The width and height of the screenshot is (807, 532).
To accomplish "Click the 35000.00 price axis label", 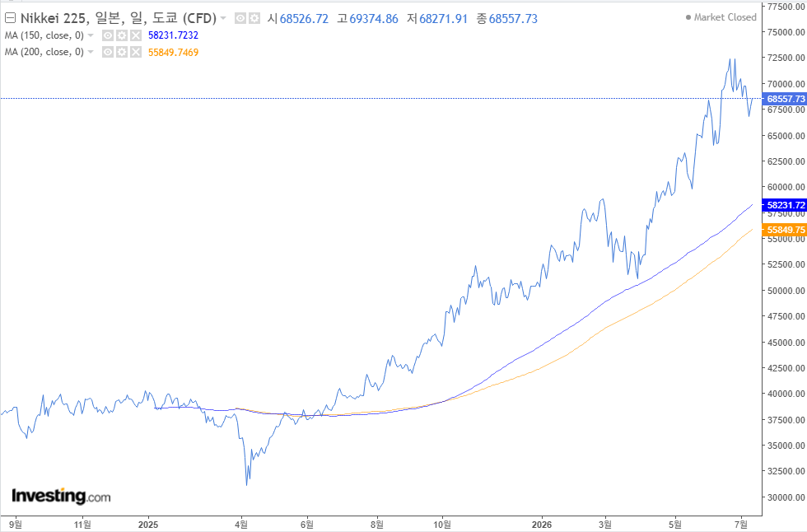I will 786,446.
